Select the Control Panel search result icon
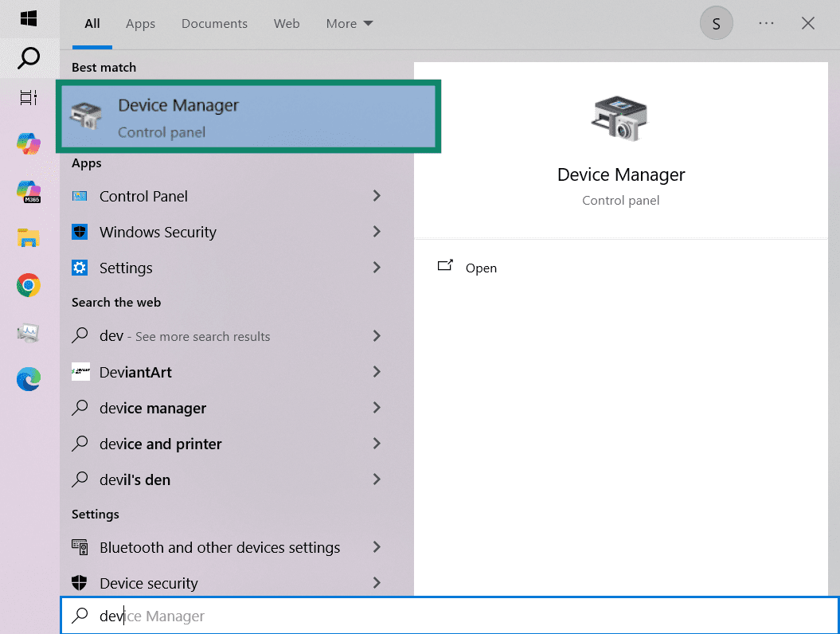The image size is (840, 634). [80, 196]
